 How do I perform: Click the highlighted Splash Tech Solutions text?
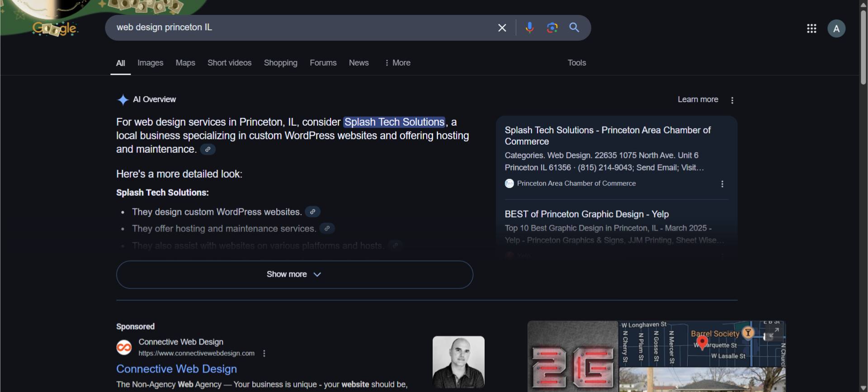(x=394, y=122)
